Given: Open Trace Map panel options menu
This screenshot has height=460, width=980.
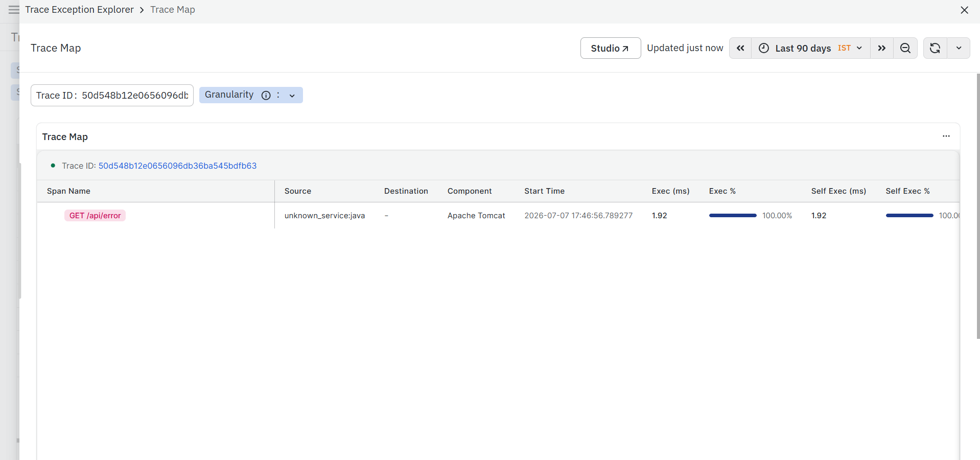Looking at the screenshot, I should tap(946, 136).
